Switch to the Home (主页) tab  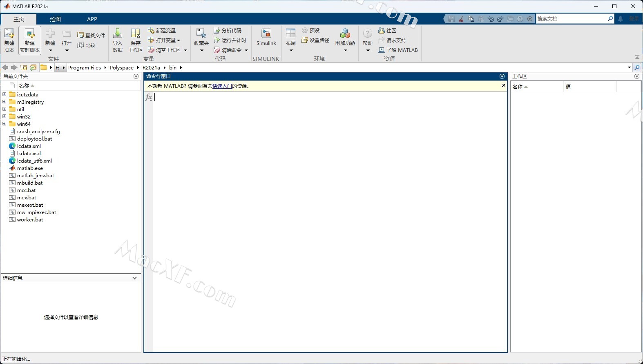(x=19, y=19)
